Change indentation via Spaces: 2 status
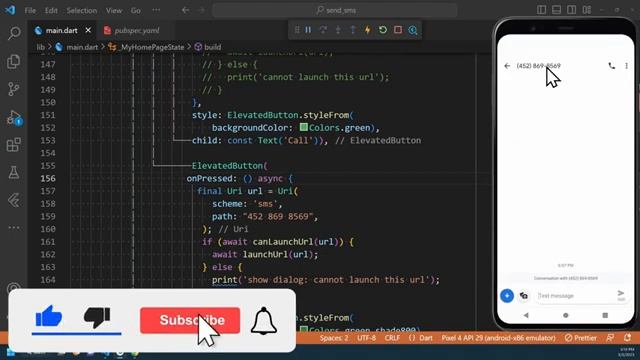 334,338
